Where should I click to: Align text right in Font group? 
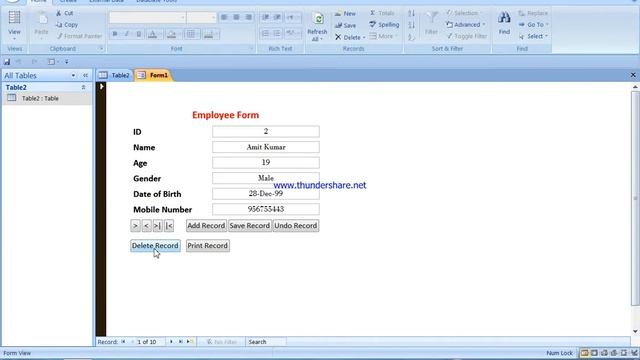click(249, 17)
